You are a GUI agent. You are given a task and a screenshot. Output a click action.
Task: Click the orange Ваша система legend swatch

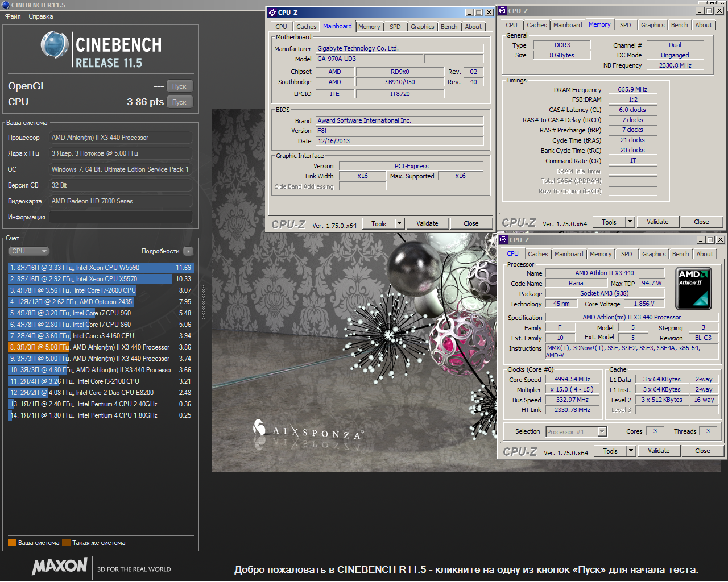[12, 543]
